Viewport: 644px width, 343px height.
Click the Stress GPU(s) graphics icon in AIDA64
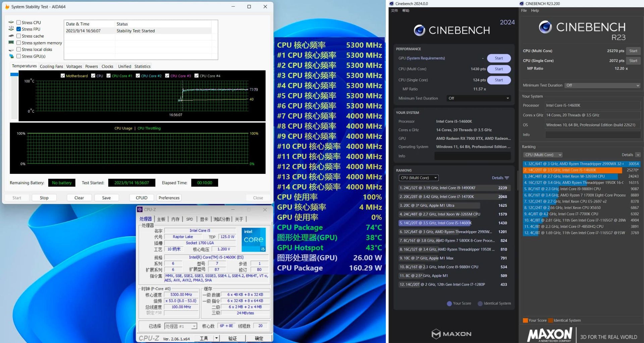pyautogui.click(x=12, y=56)
